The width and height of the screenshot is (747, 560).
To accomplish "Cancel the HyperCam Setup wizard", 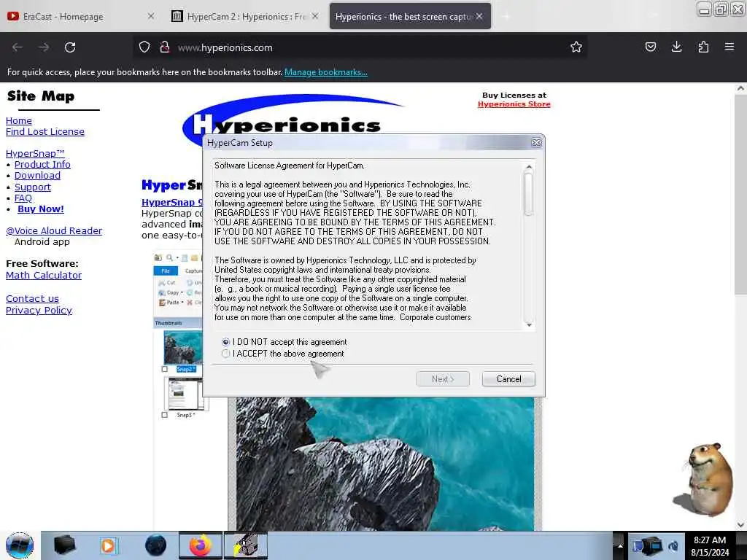I will click(x=508, y=379).
